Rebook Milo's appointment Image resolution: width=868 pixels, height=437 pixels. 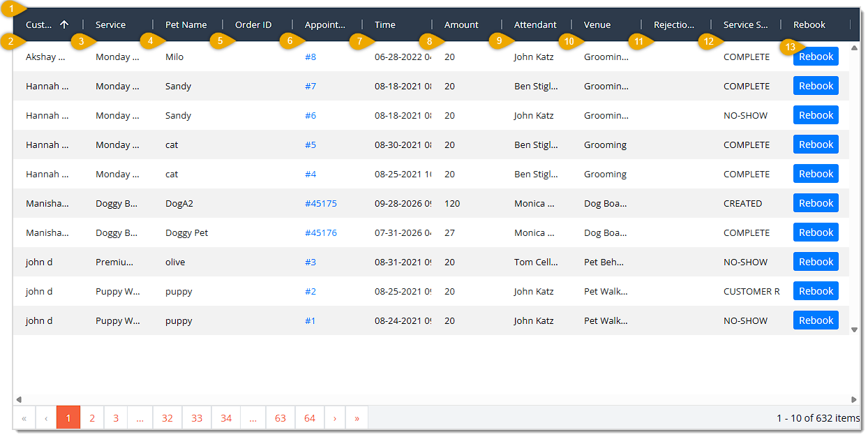pyautogui.click(x=816, y=57)
